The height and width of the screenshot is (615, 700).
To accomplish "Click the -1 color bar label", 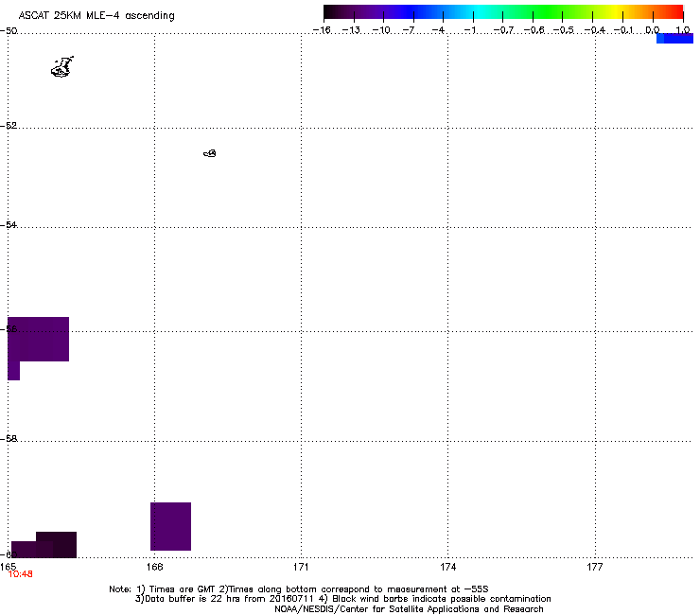I will 469,30.
